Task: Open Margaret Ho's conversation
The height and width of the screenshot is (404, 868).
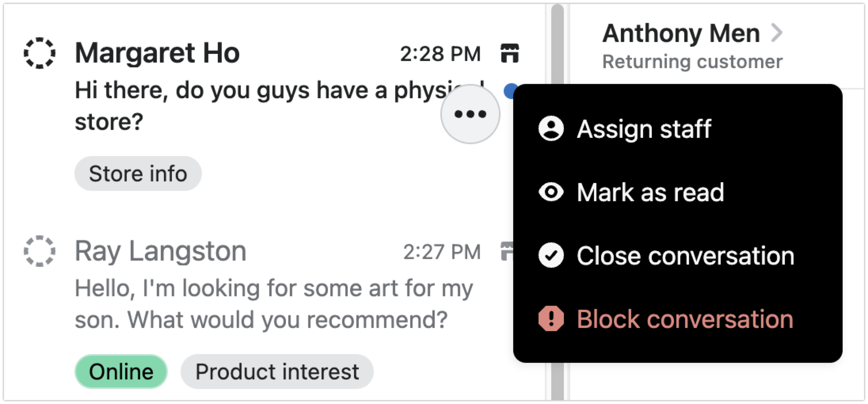Action: point(238,91)
